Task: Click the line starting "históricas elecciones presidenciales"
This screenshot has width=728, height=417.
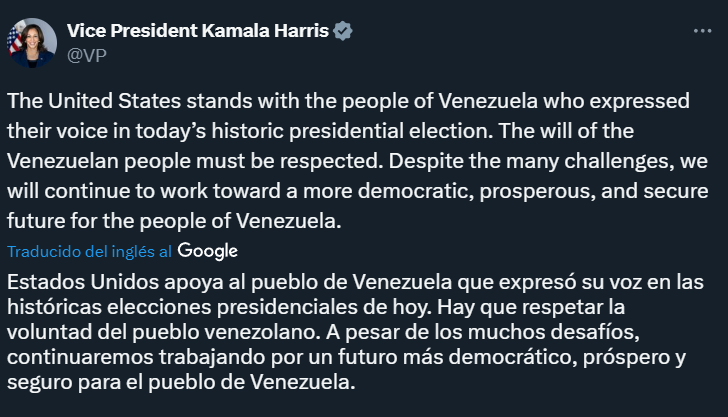Action: tap(316, 307)
